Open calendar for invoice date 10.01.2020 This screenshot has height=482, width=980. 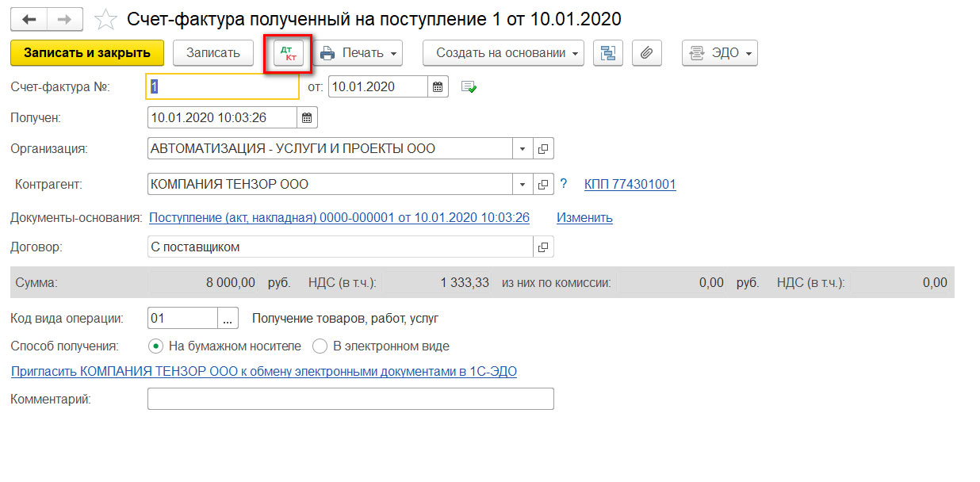438,86
